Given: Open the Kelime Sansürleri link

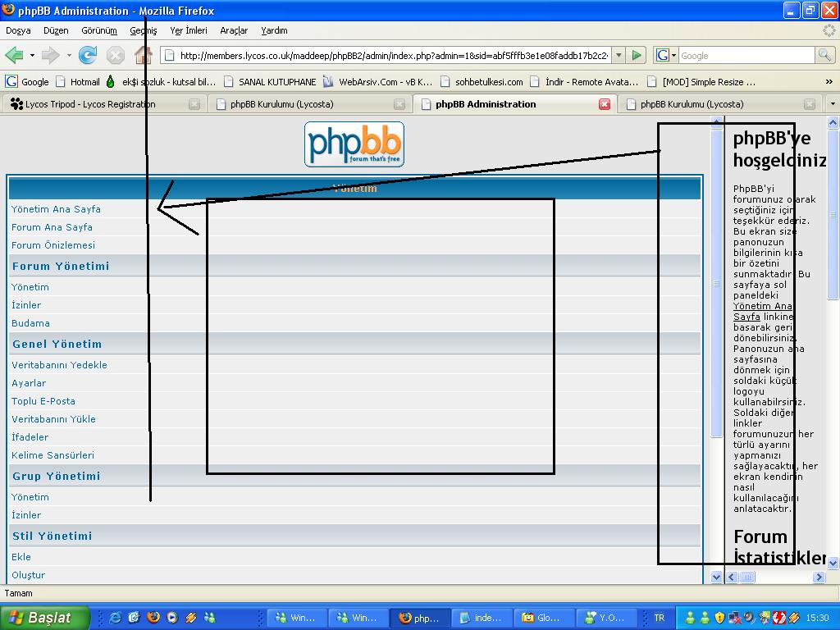Looking at the screenshot, I should pos(53,455).
